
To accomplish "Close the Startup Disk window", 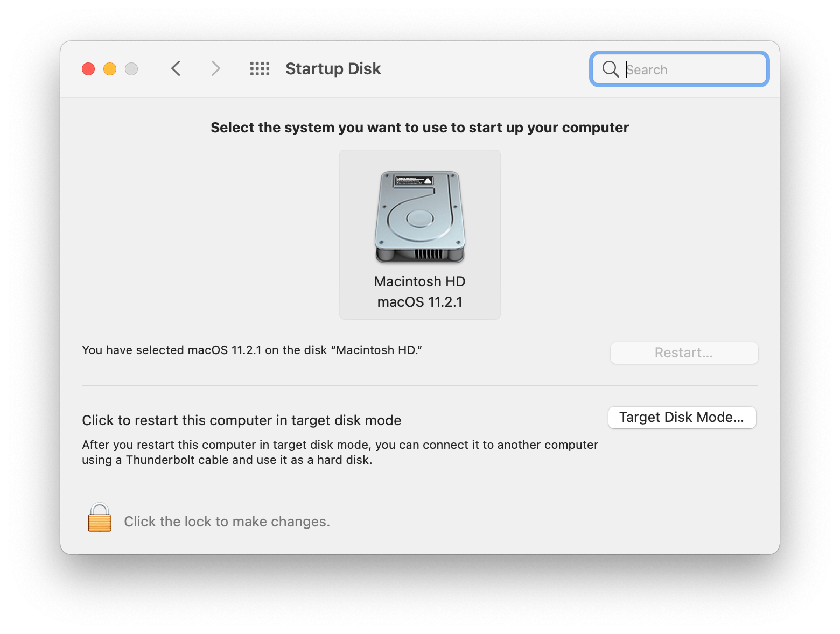I will point(88,68).
